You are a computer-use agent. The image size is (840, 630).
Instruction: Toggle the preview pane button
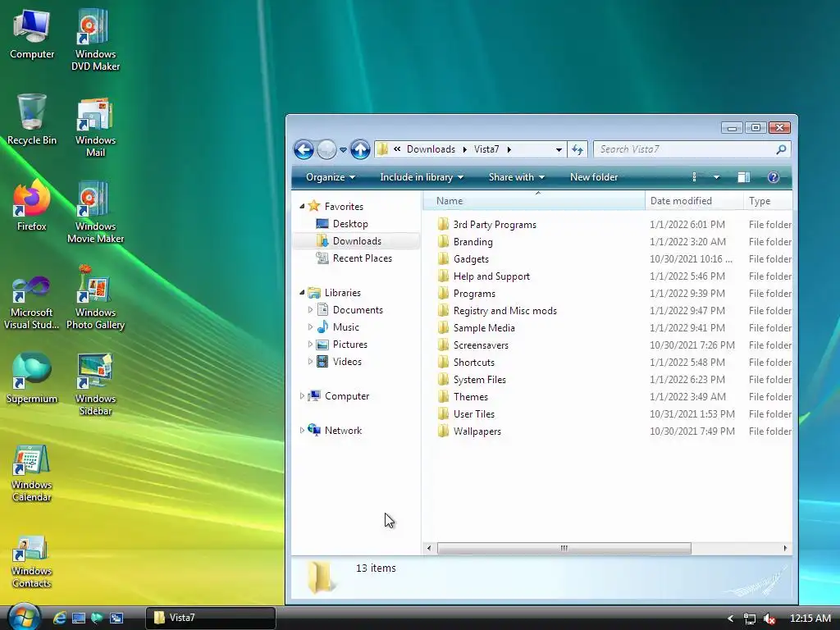click(x=743, y=177)
